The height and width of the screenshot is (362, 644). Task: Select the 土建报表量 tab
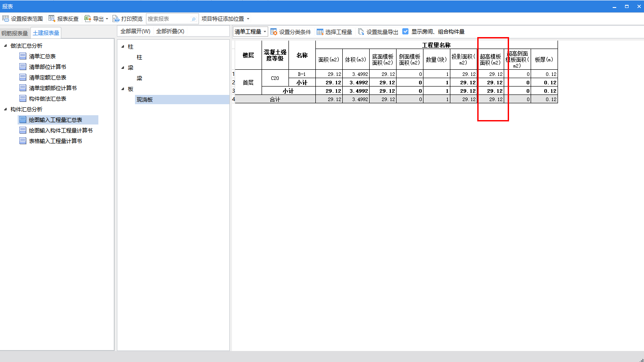[46, 33]
